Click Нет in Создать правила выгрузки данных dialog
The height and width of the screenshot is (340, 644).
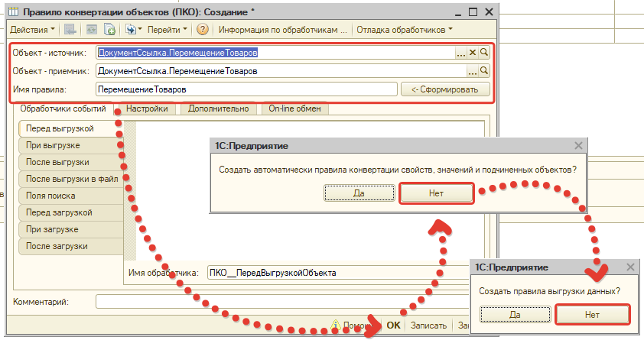pyautogui.click(x=592, y=315)
